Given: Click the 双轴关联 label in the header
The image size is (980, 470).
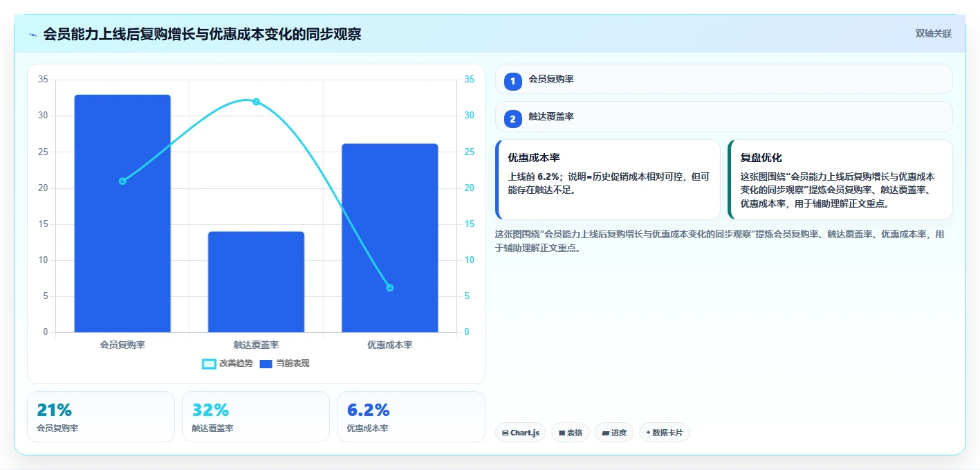Looking at the screenshot, I should pos(934,33).
